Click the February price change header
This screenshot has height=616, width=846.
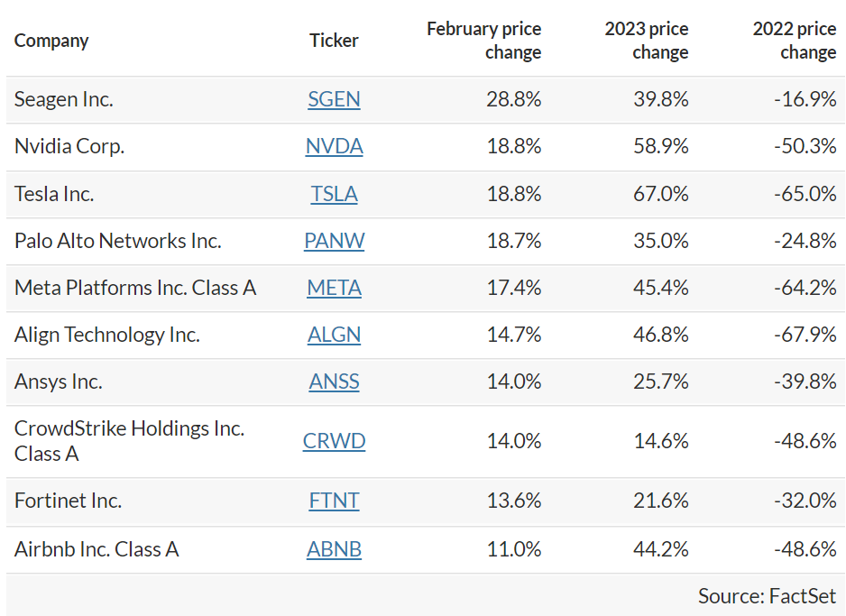(x=484, y=41)
